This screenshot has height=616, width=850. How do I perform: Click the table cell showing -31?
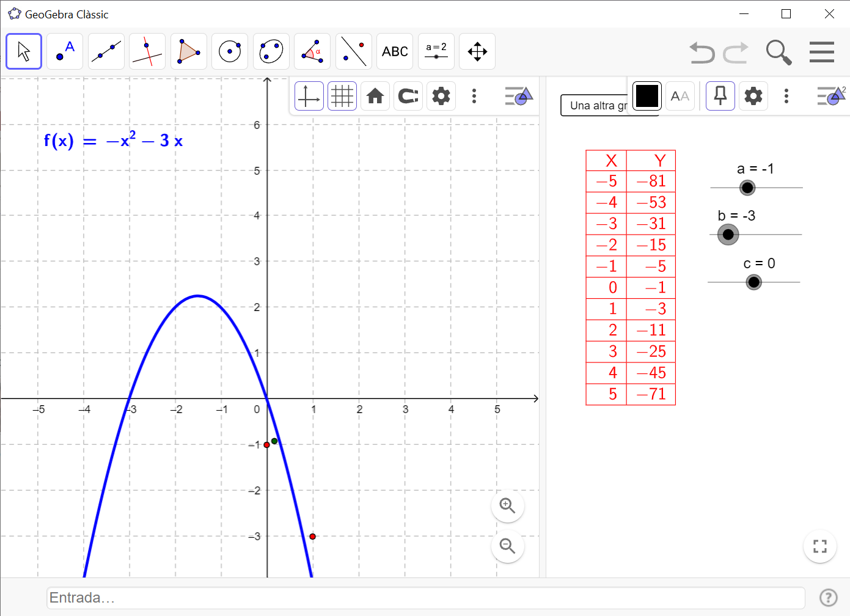tap(651, 224)
